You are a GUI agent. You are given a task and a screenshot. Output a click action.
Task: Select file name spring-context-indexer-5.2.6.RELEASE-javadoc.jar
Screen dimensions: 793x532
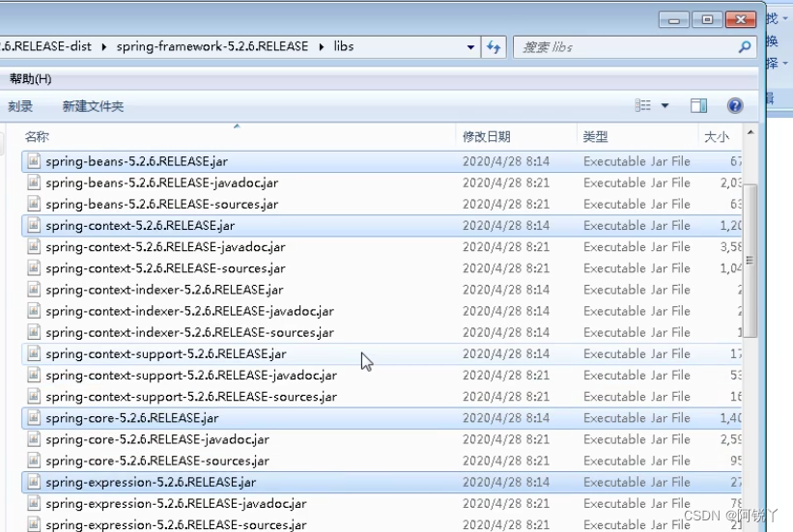(189, 311)
